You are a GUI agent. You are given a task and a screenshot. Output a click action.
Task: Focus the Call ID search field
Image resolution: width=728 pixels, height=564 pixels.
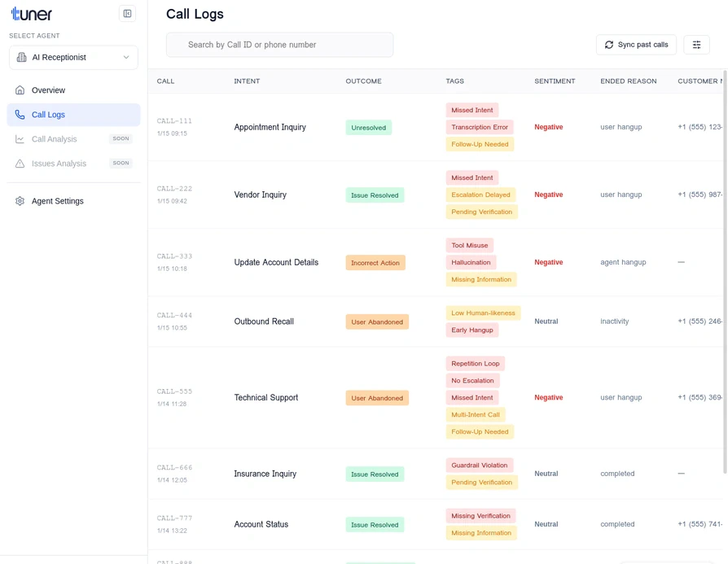[279, 45]
